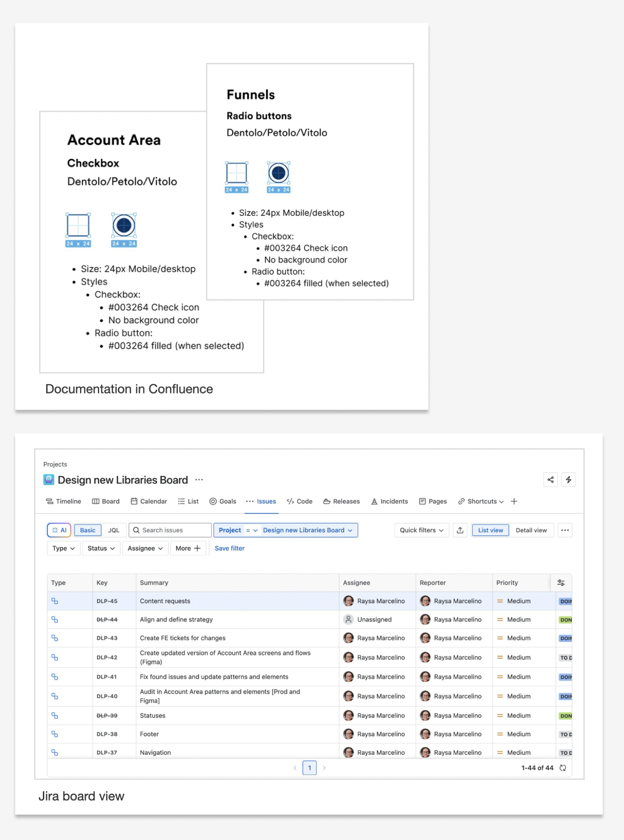Click the Unassigned avatar in DLP-44 row
This screenshot has height=840, width=624.
click(348, 619)
